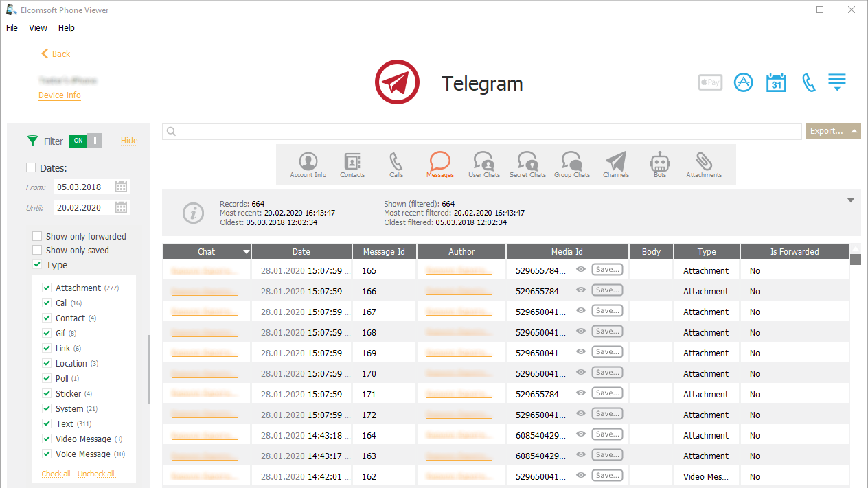
Task: Open the Help menu
Action: pos(67,28)
